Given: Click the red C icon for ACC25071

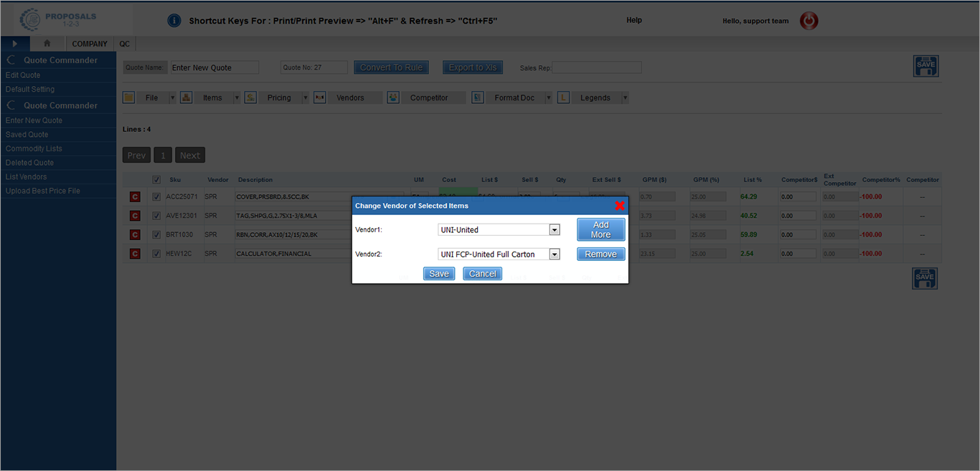Looking at the screenshot, I should pyautogui.click(x=135, y=197).
